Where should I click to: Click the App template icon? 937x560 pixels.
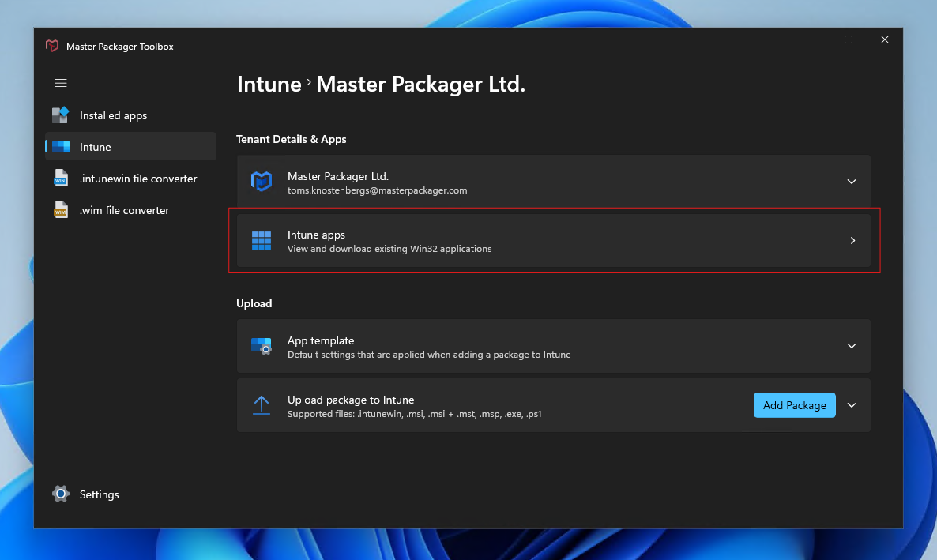tap(262, 347)
